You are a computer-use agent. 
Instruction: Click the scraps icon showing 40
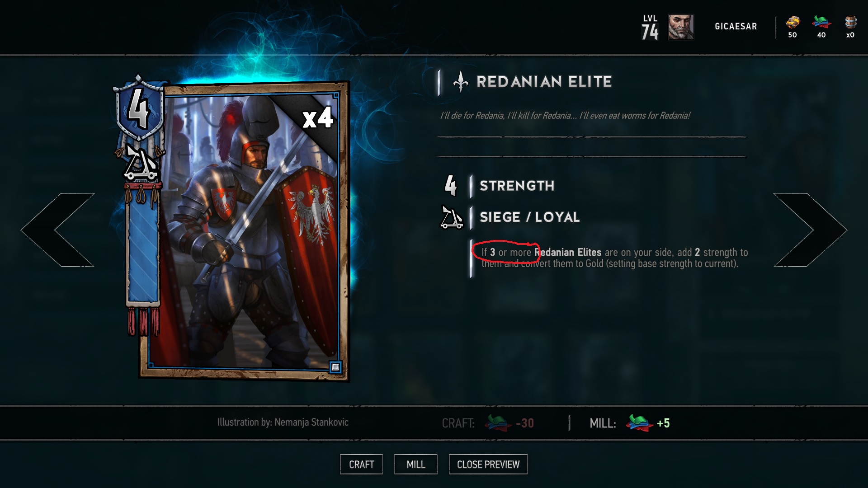coord(821,22)
